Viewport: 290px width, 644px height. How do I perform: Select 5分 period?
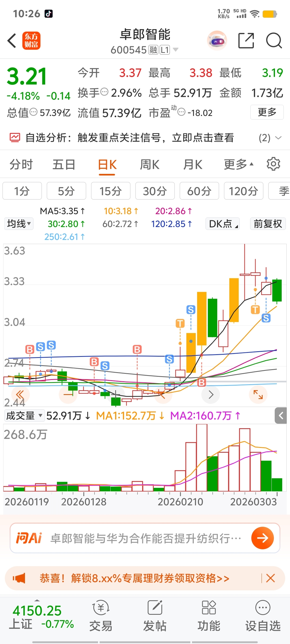(66, 191)
